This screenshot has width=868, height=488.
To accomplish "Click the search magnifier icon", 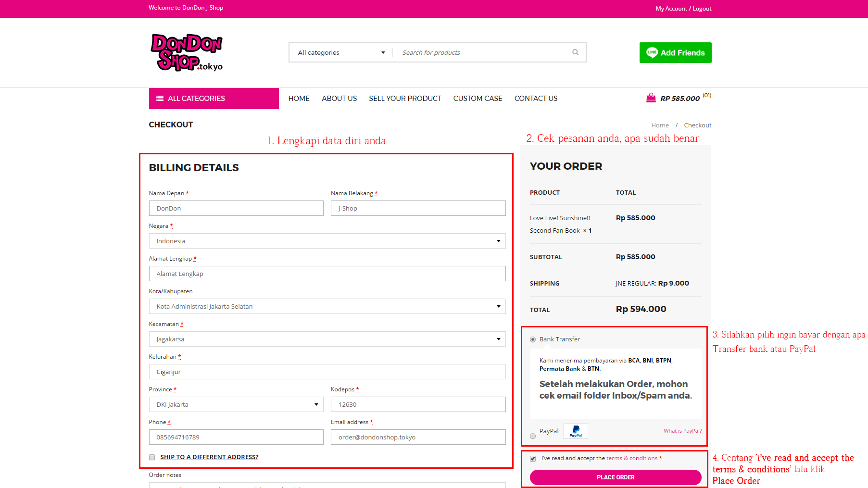I will tap(575, 52).
